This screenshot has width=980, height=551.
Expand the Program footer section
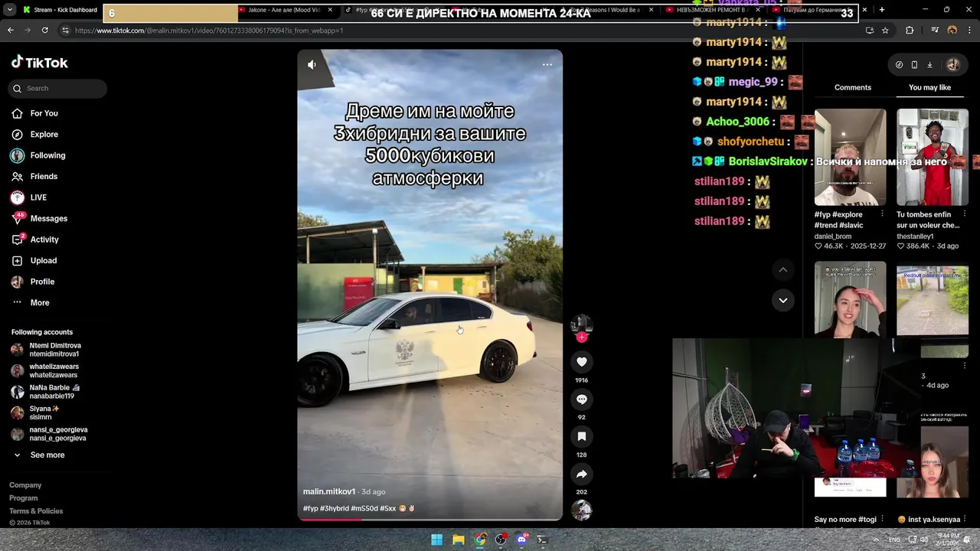pos(23,498)
